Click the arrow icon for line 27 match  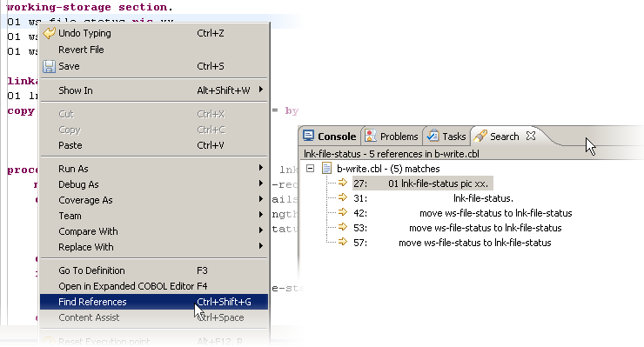[343, 183]
